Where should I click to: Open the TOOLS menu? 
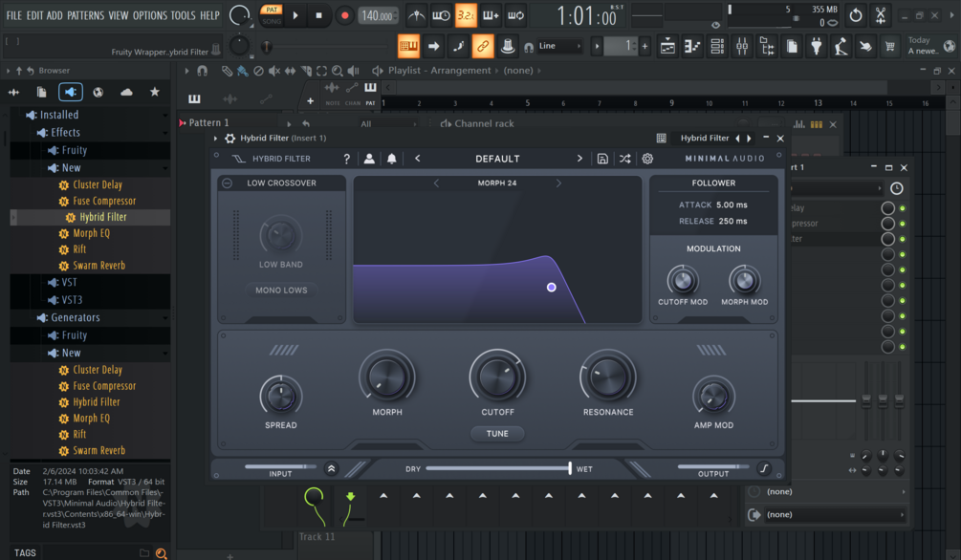click(x=183, y=15)
